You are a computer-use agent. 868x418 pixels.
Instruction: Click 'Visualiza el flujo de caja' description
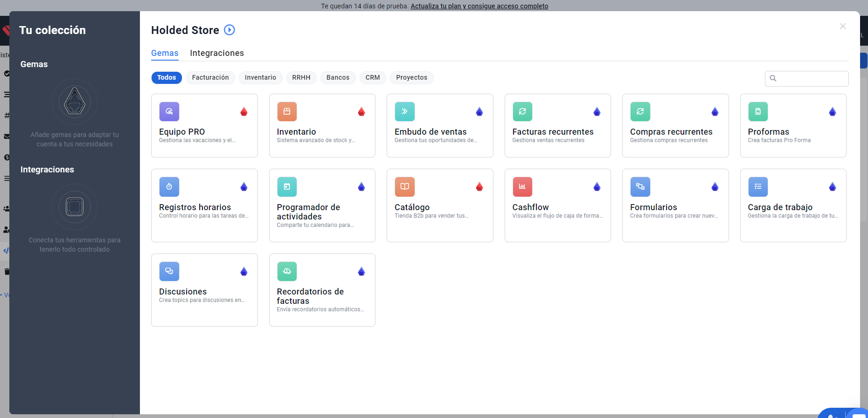(557, 216)
